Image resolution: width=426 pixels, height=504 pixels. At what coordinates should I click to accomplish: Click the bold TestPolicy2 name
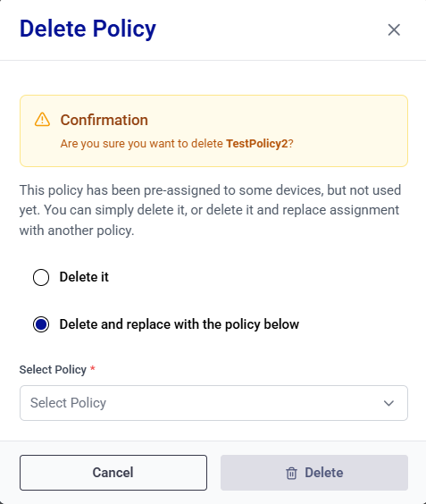click(x=257, y=143)
